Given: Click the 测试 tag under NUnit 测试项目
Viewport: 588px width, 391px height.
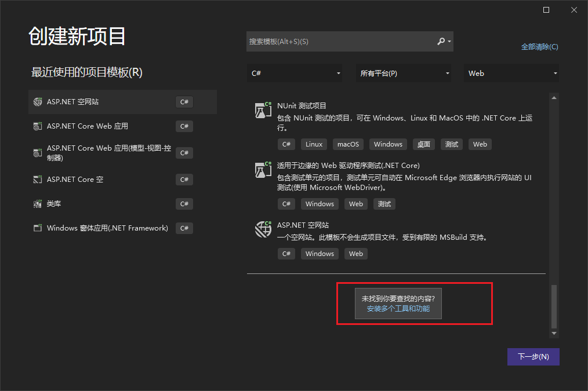Looking at the screenshot, I should coord(452,144).
